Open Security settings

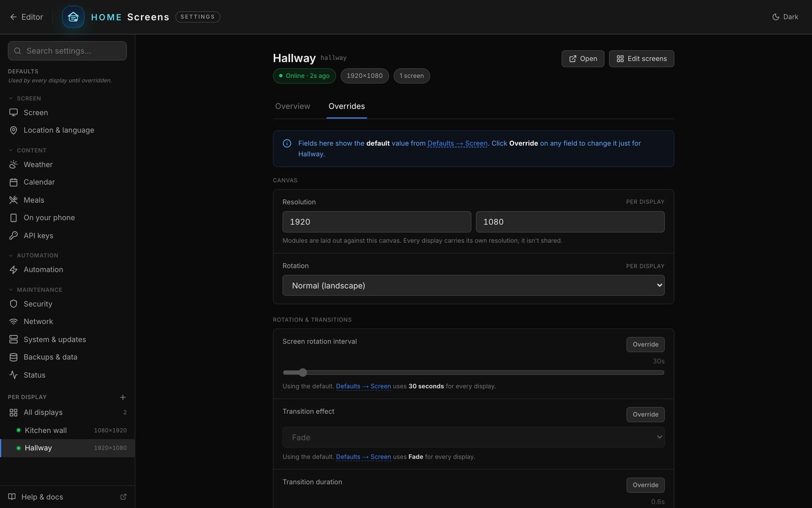point(67,304)
